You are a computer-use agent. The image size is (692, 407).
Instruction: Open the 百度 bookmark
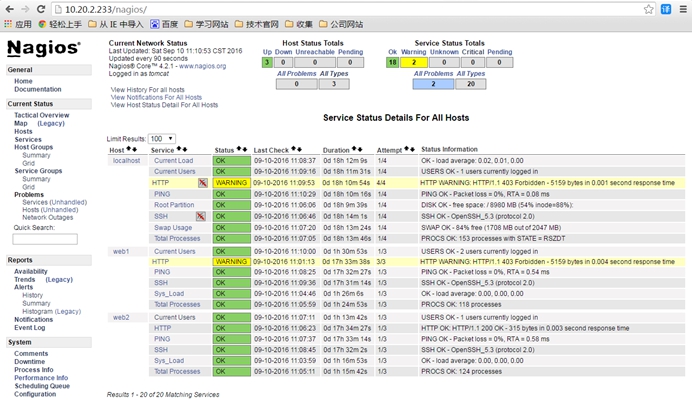tap(164, 24)
